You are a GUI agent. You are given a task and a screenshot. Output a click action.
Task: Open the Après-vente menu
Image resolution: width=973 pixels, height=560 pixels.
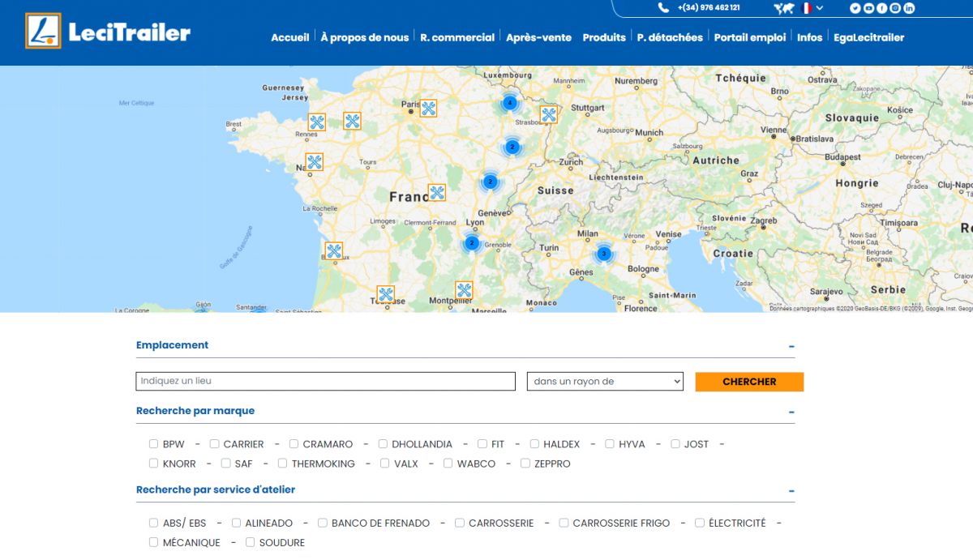tap(538, 37)
